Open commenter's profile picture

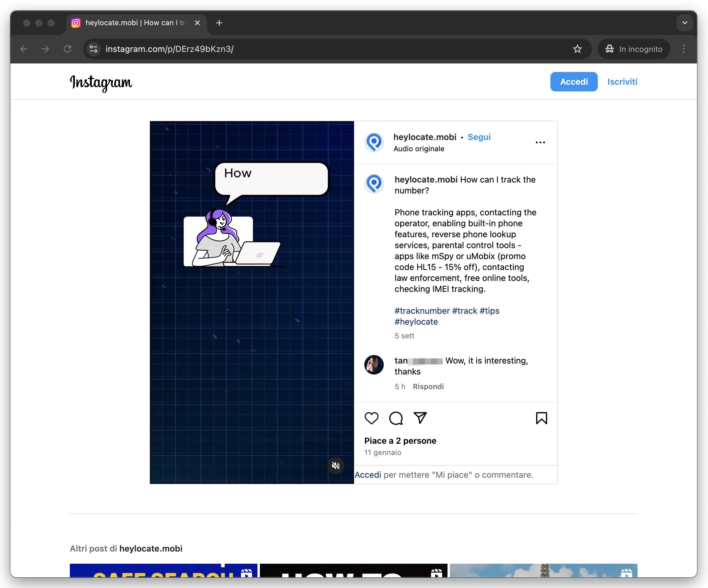[x=374, y=365]
